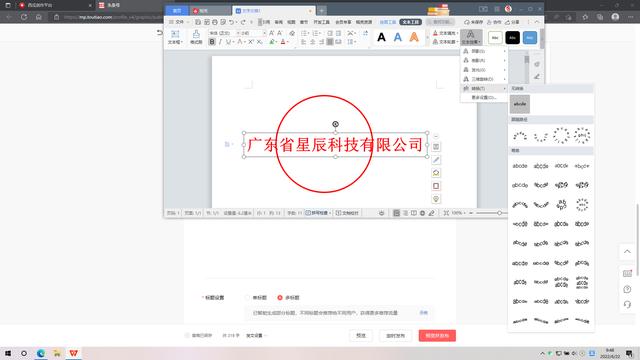Open the font size combo box
Image resolution: width=640 pixels, height=360 pixels.
(252, 33)
